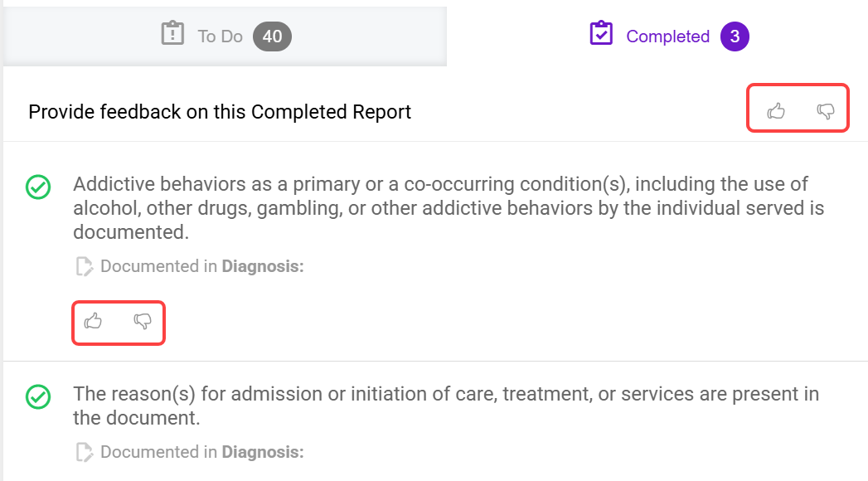Dislike the addictive behaviors finding
This screenshot has width=868, height=481.
(x=143, y=321)
